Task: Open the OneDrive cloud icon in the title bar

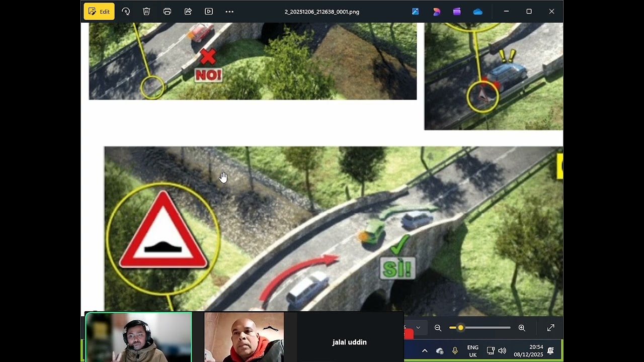Action: pos(478,12)
